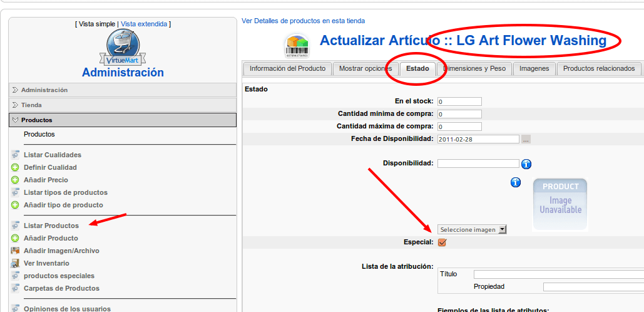Click the info icon beside the image preview
644x312 pixels.
tap(516, 182)
